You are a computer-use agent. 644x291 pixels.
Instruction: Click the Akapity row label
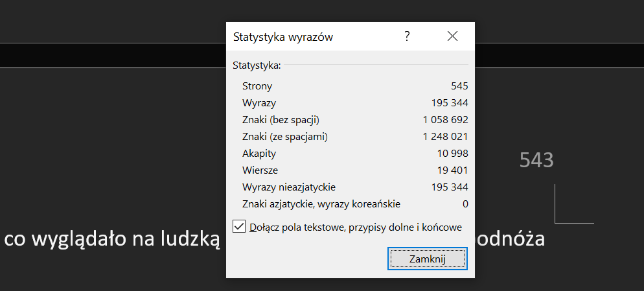[x=259, y=153]
